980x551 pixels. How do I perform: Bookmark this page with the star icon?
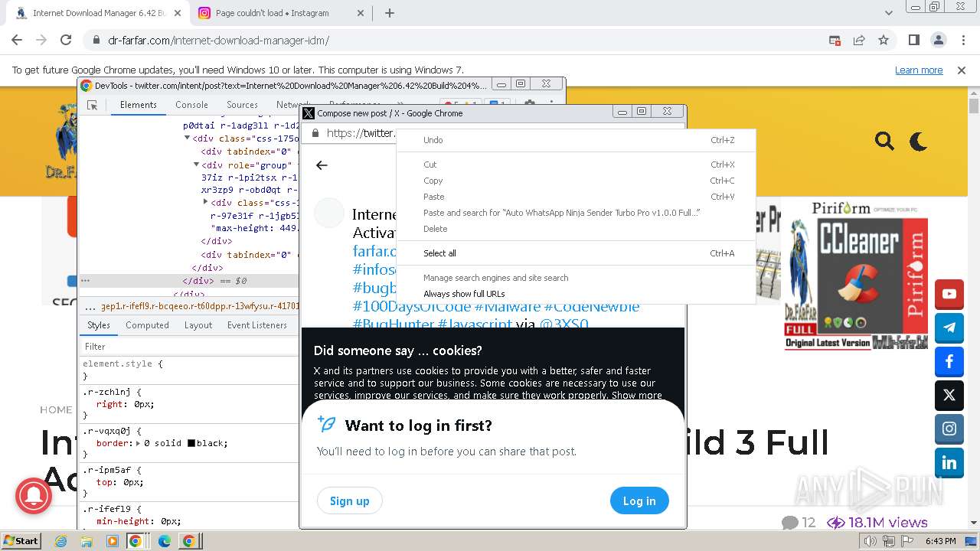coord(884,40)
